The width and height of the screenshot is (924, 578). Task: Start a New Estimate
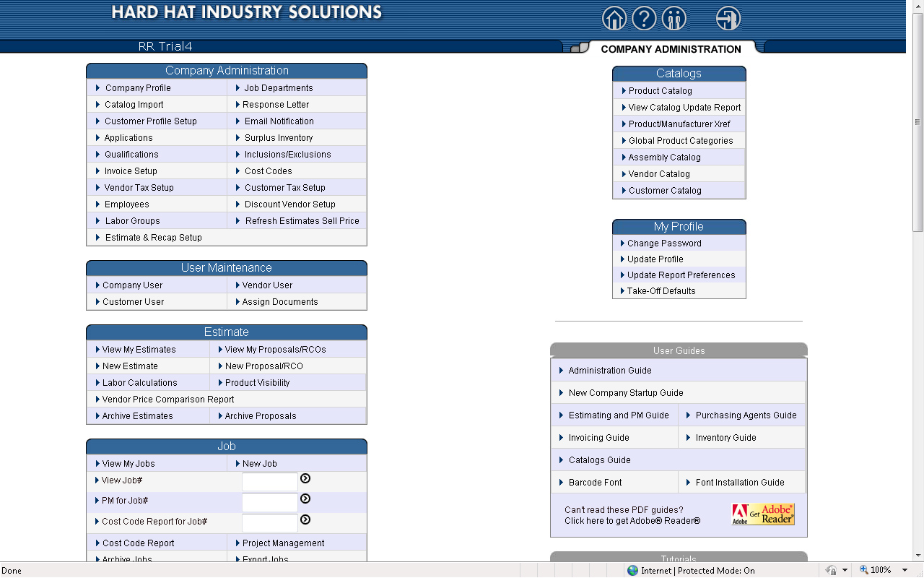[130, 366]
